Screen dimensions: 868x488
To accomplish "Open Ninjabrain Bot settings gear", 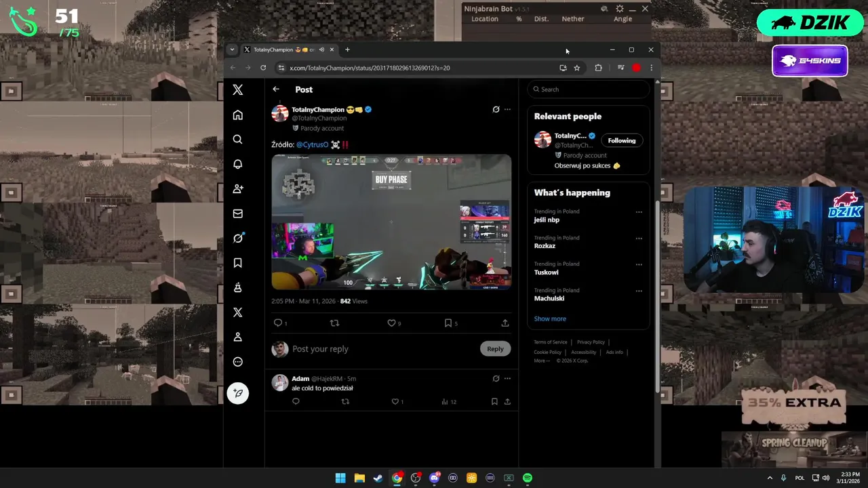I will click(x=619, y=9).
